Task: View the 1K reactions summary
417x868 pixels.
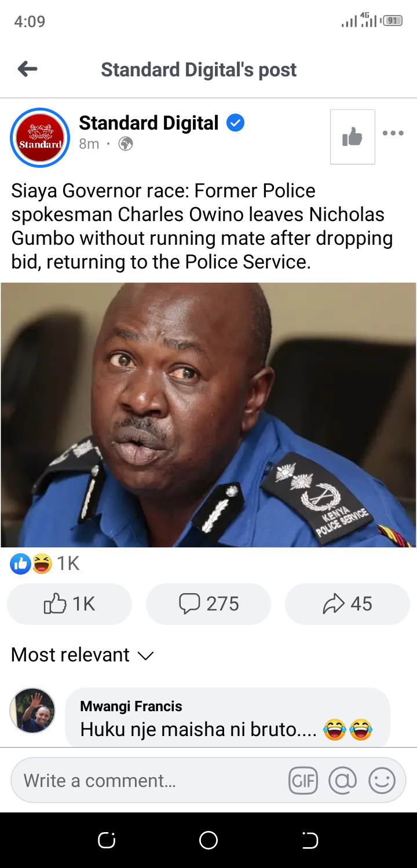Action: coord(45,563)
